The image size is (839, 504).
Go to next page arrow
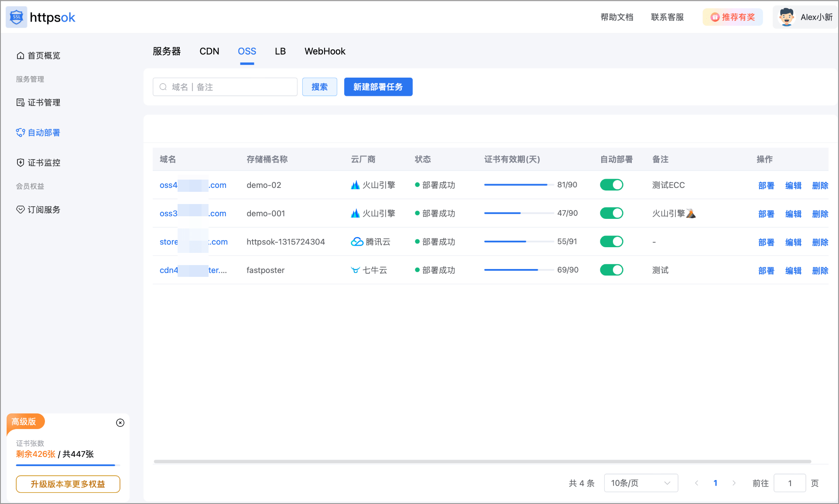(734, 483)
